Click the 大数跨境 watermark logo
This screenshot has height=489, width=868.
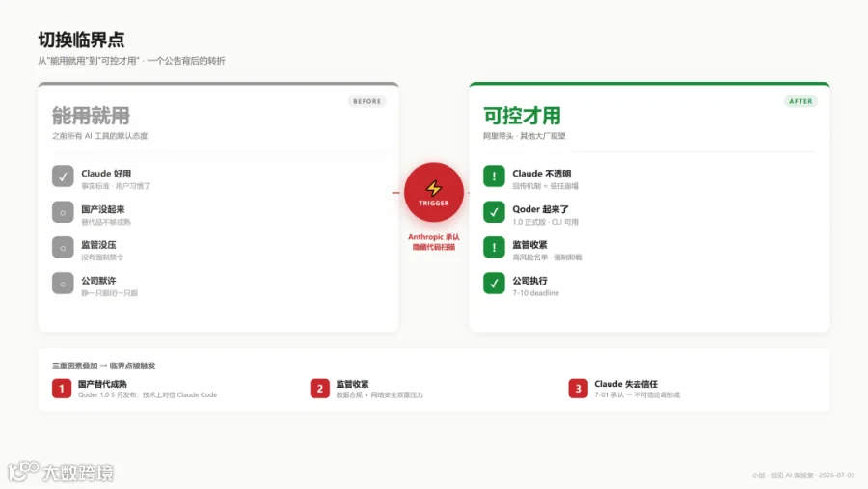click(x=61, y=472)
